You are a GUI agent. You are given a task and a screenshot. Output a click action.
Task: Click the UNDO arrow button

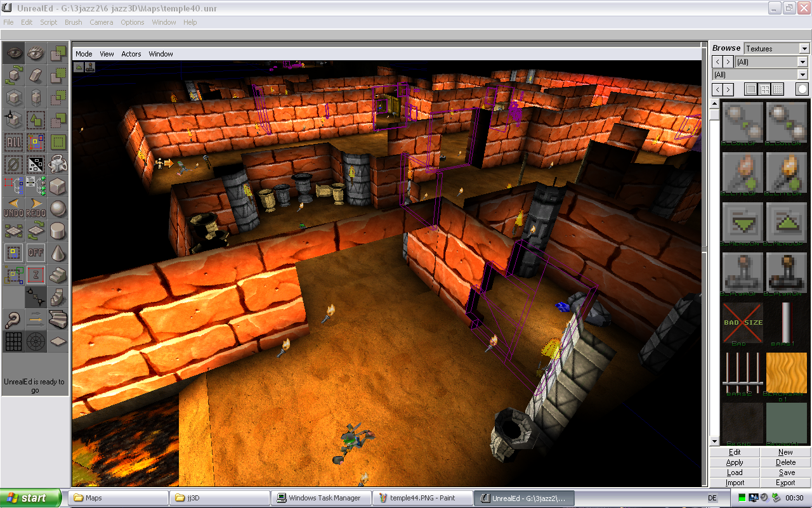(13, 209)
